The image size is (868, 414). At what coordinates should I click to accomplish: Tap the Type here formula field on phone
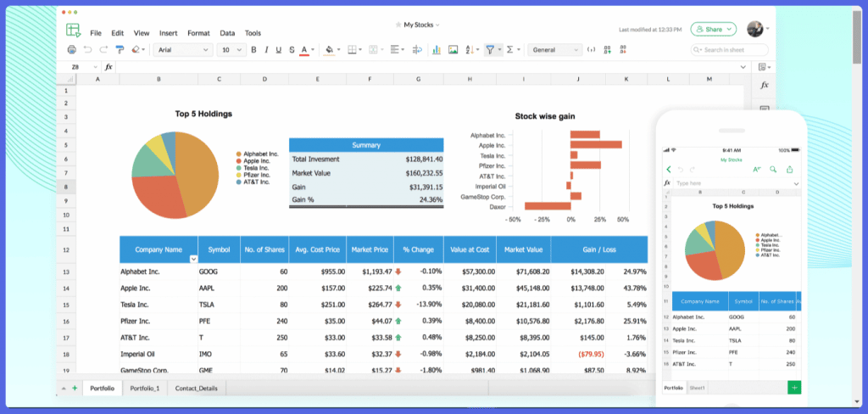[733, 183]
